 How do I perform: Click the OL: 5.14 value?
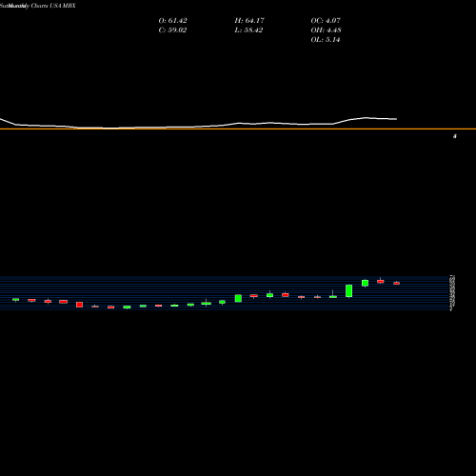[x=326, y=40]
